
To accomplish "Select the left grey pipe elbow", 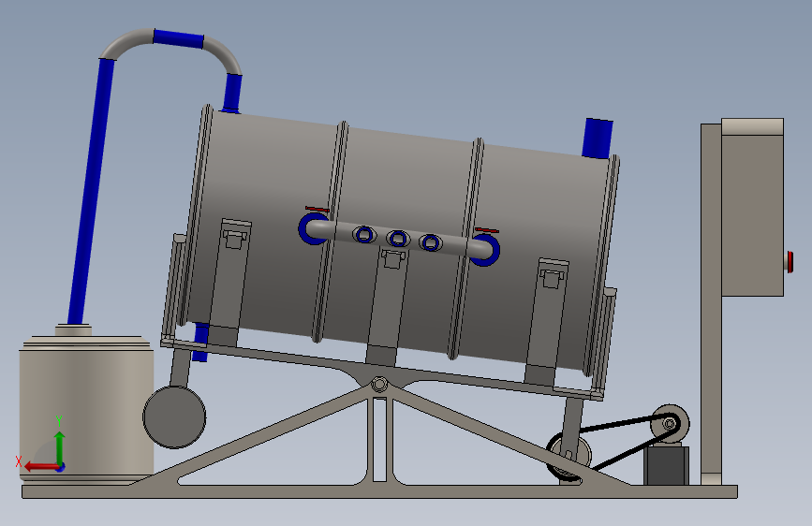I will tap(125, 43).
